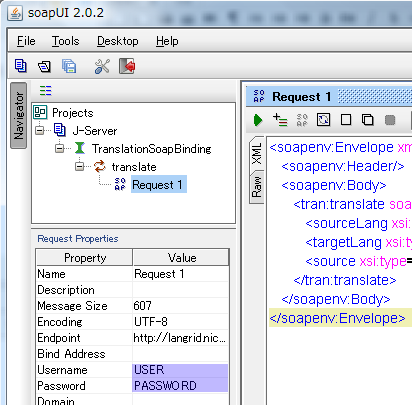Screen dimensions: 412x405
Task: Collapse the translate operation node
Action: coord(79,166)
